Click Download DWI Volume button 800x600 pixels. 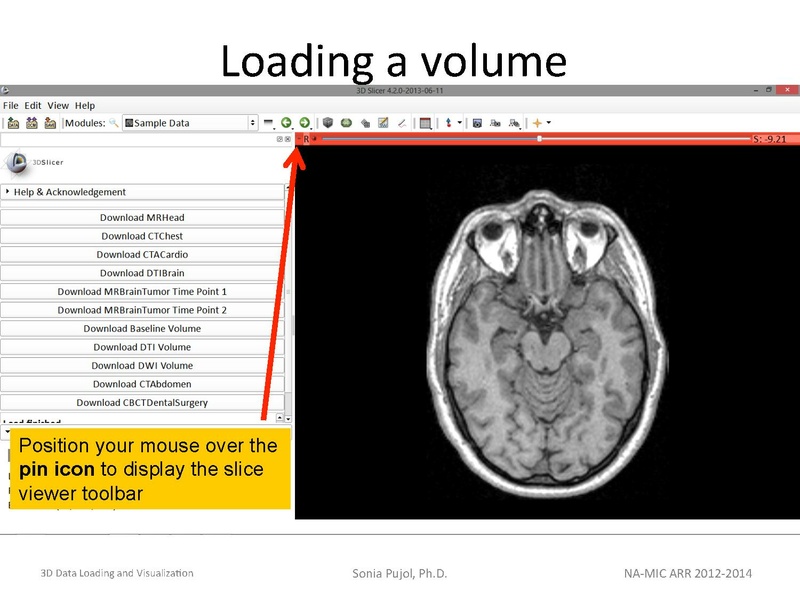142,366
